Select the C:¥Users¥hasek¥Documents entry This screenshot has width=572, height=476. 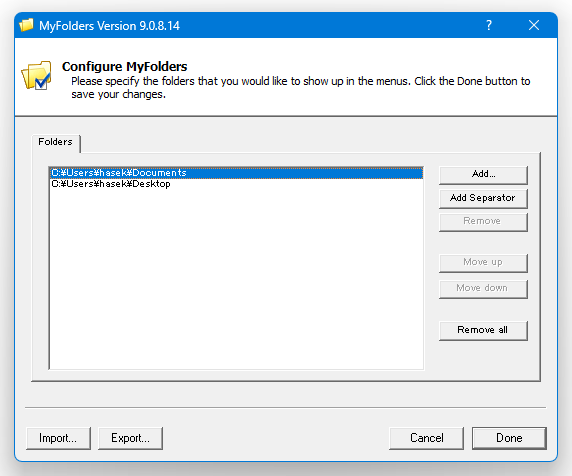point(236,173)
